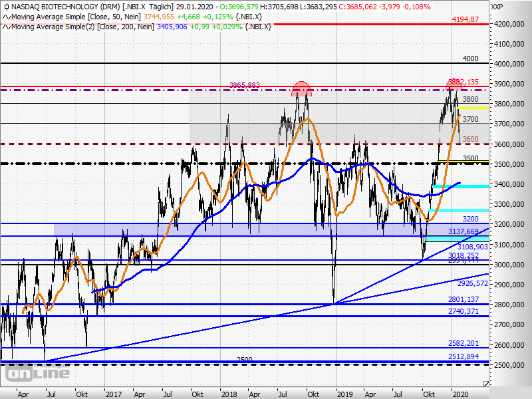Click the daily change -0,108% text
Viewport: 532px width, 399px height.
coord(416,7)
